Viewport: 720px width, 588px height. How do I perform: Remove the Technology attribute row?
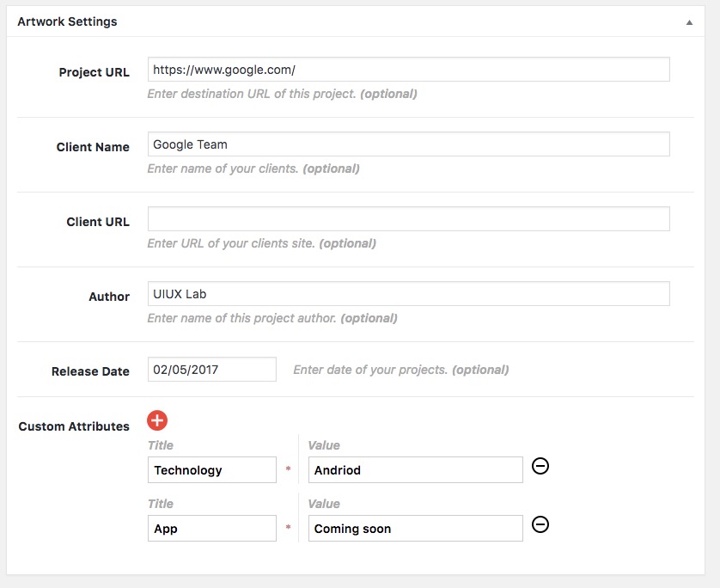pos(540,466)
